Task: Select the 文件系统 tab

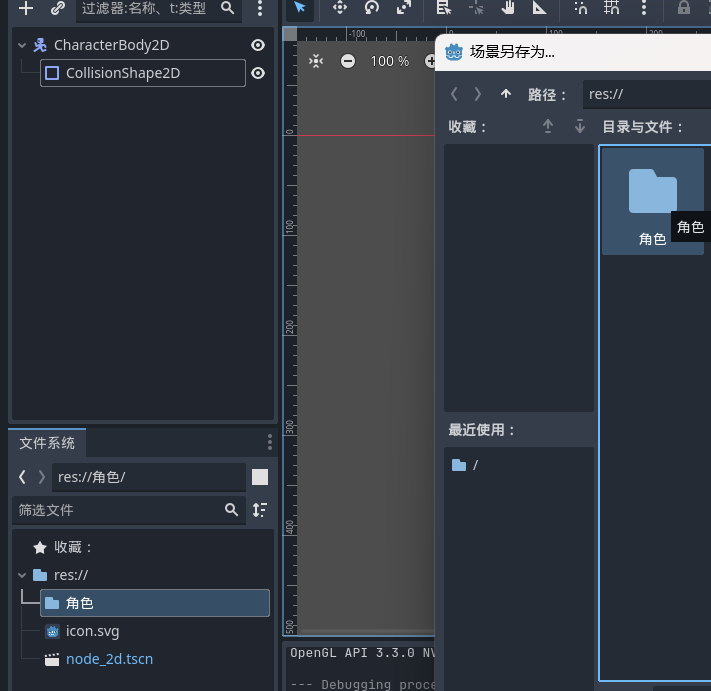Action: pos(47,442)
